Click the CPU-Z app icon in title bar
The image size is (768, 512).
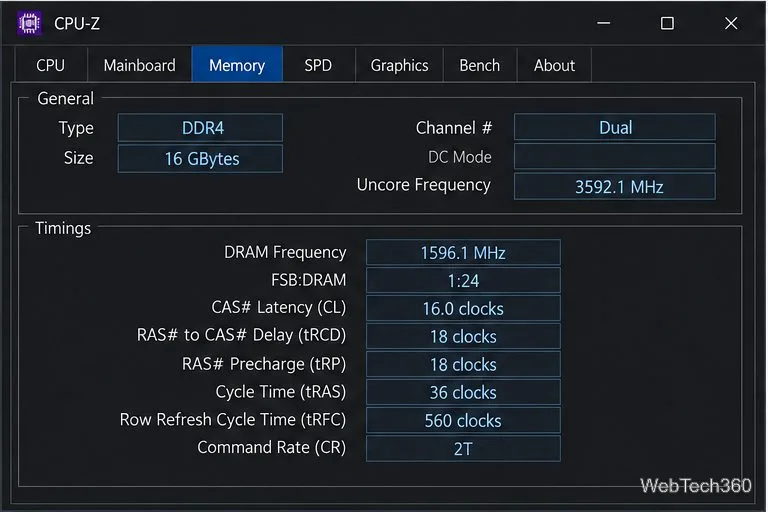click(29, 23)
